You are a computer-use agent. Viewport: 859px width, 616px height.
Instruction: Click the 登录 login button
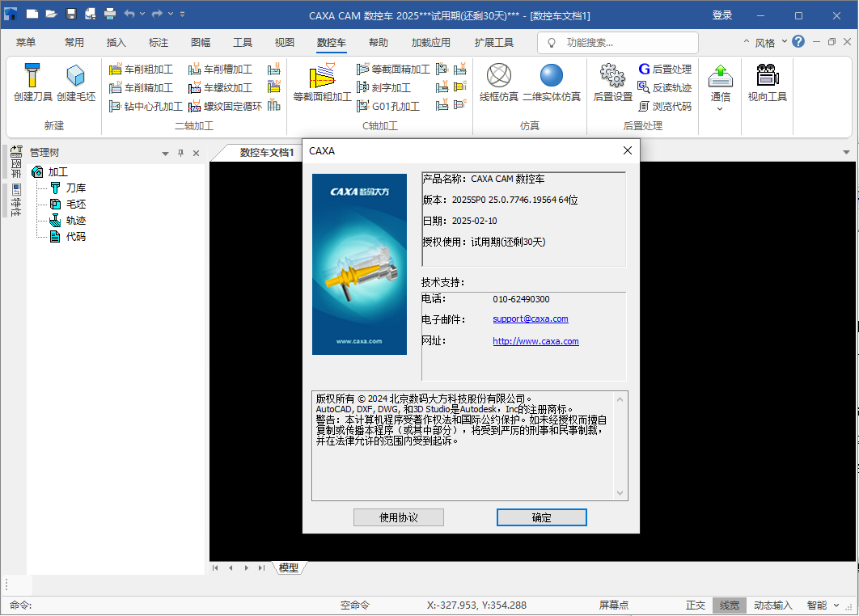pos(722,15)
